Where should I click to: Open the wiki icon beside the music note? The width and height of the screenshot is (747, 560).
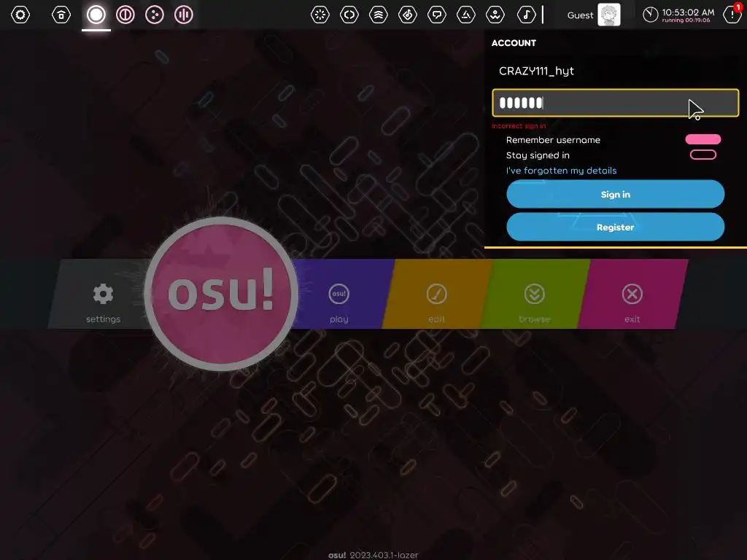click(495, 15)
